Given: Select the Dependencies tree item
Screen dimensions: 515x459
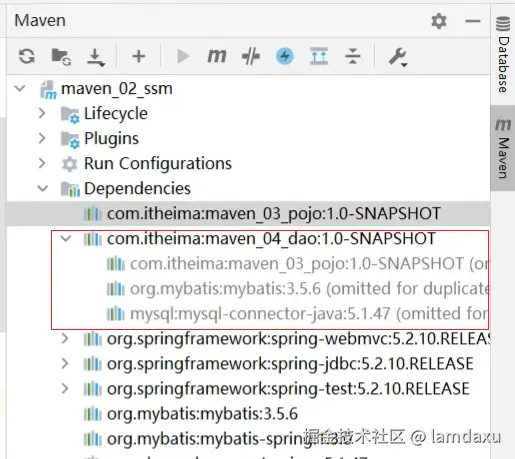Looking at the screenshot, I should click(x=137, y=189).
